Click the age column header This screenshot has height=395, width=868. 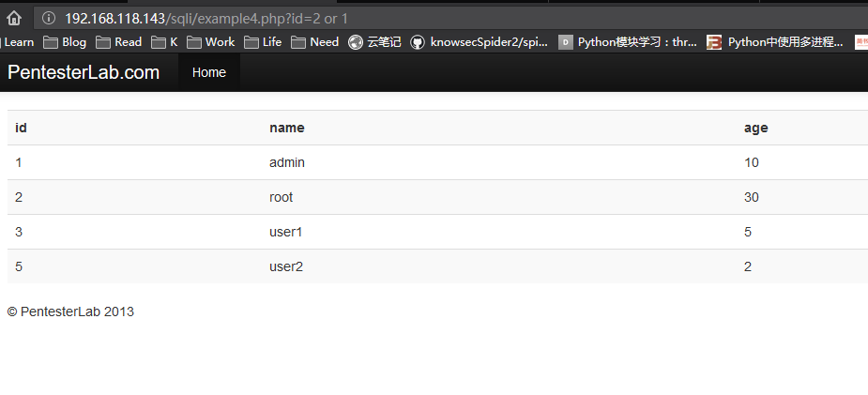(755, 128)
